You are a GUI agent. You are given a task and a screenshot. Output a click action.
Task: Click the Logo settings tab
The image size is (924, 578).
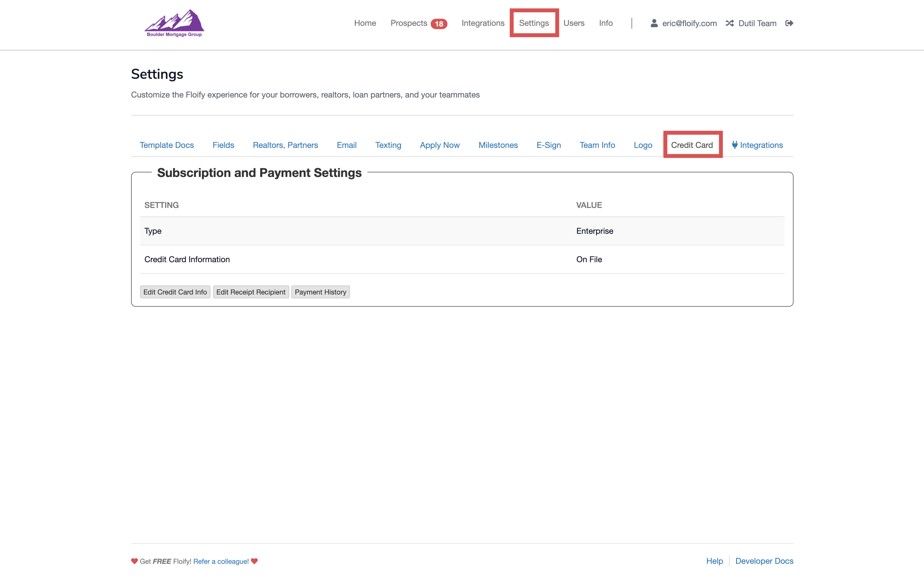[x=642, y=145]
